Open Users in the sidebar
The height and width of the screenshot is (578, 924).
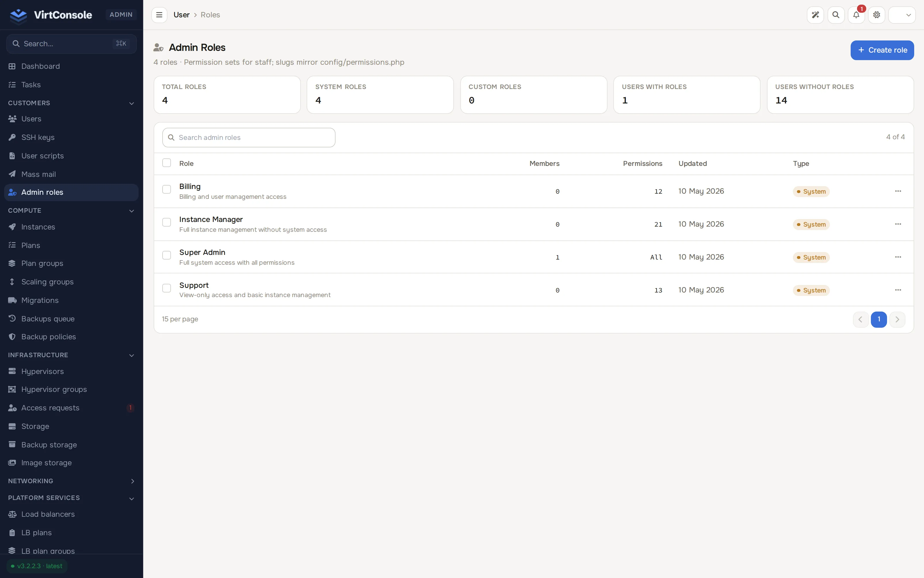[x=71, y=119]
